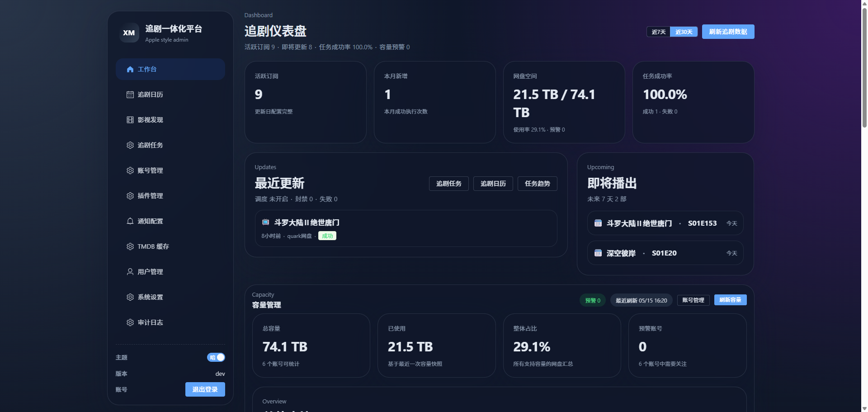Click calendar icon of 斗罗大陆 S01E153 upcoming
Viewport: 868px width, 412px height.
tap(598, 223)
